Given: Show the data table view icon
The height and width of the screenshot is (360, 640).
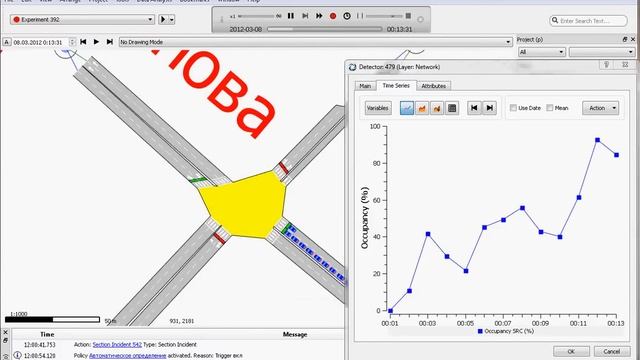Looking at the screenshot, I should (x=452, y=108).
